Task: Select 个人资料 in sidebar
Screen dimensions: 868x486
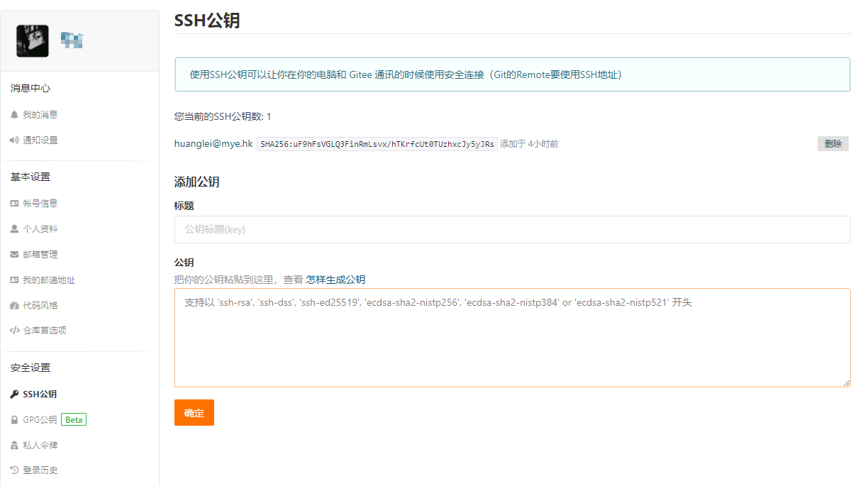Action: (x=40, y=228)
